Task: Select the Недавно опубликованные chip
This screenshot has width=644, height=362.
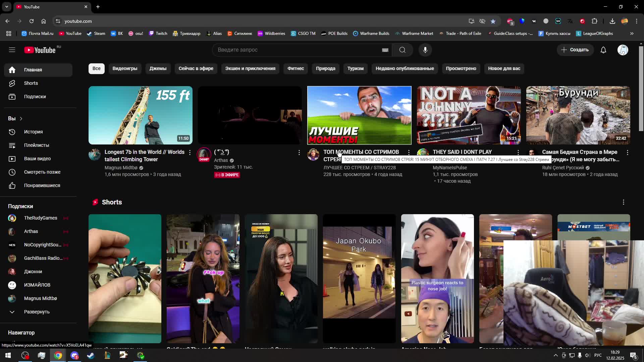Action: pyautogui.click(x=405, y=68)
